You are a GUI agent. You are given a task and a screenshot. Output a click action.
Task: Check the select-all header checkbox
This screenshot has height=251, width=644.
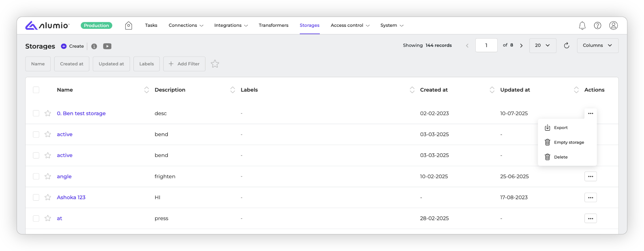(x=36, y=90)
